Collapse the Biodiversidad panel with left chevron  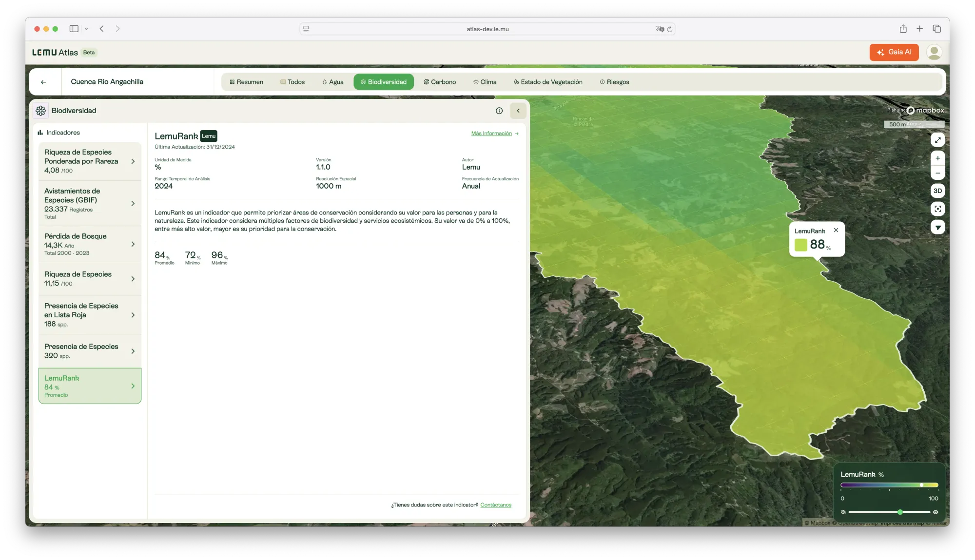click(x=518, y=111)
